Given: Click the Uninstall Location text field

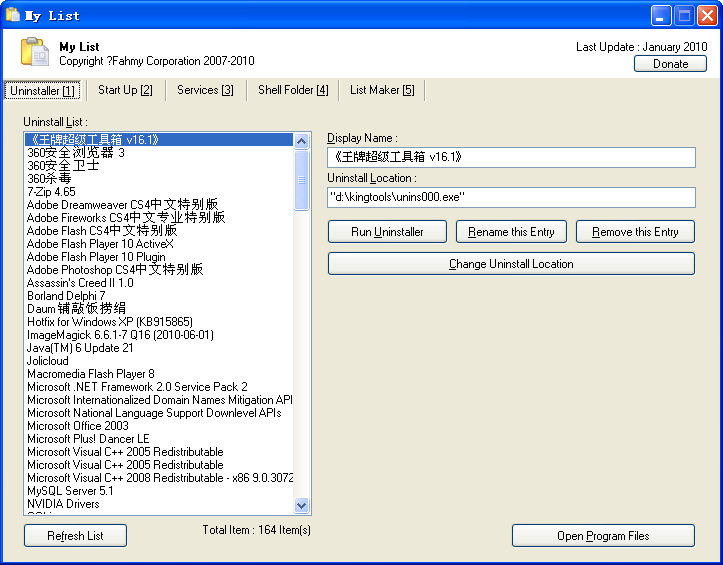Looking at the screenshot, I should tap(511, 197).
